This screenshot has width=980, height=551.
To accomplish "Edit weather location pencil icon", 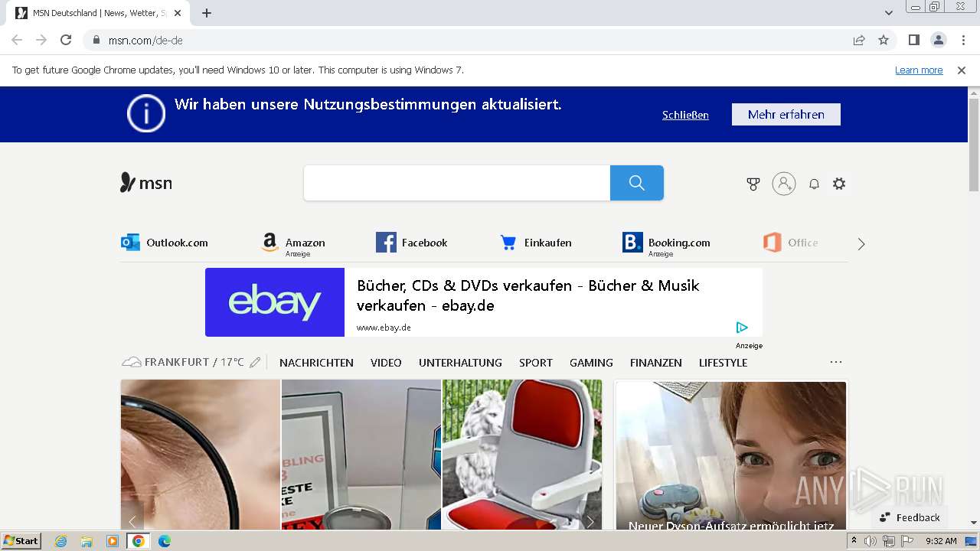I will (x=255, y=362).
